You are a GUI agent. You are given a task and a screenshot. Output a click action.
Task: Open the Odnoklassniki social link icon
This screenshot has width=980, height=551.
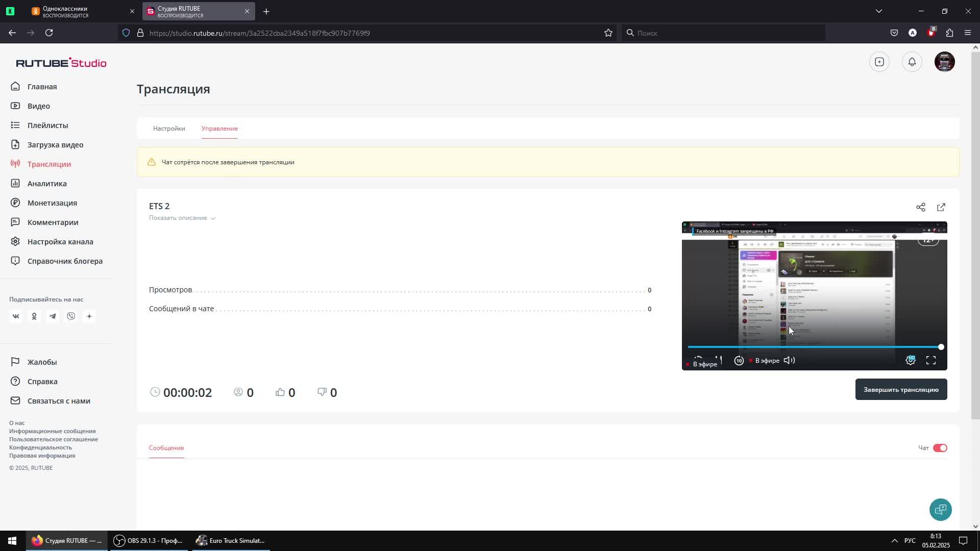coord(34,316)
